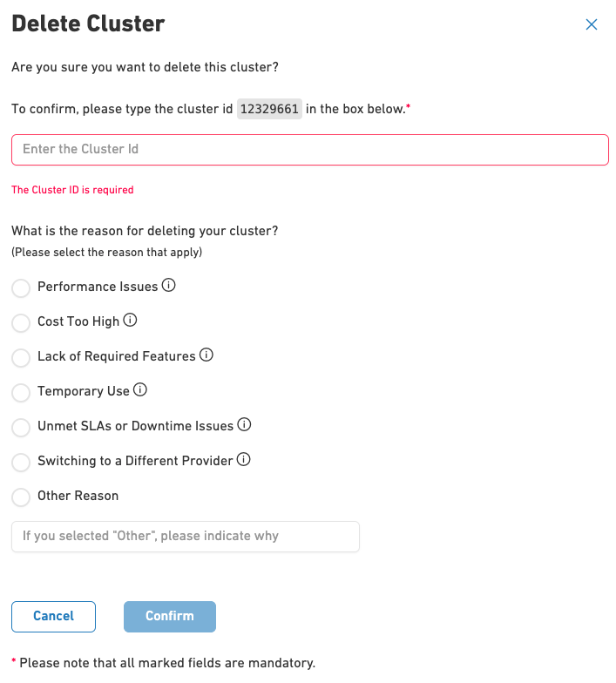616x683 pixels.
Task: Click the Enter the Cluster Id field
Action: [309, 150]
